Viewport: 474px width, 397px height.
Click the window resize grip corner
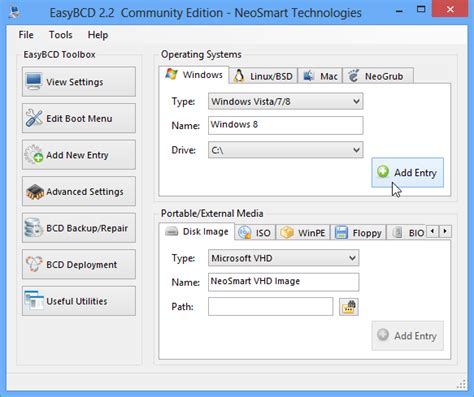[461, 384]
